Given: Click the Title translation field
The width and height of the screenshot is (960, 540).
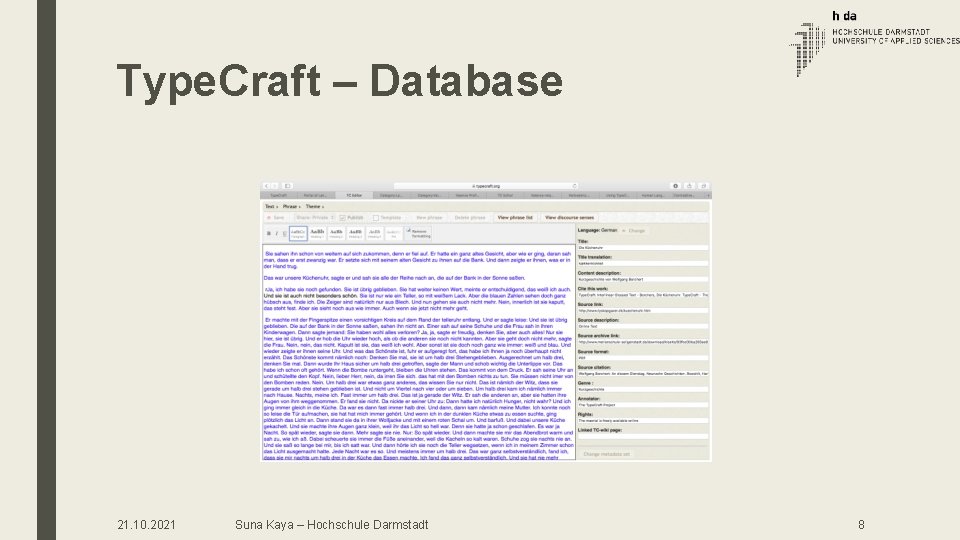Looking at the screenshot, I should pyautogui.click(x=643, y=263).
